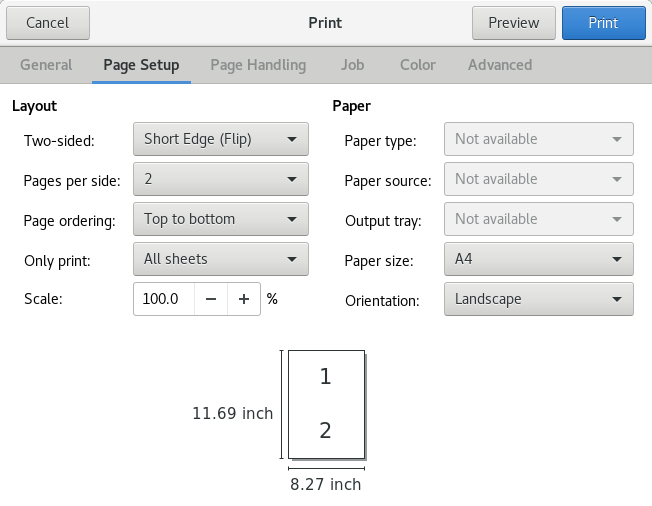
Task: Open the Only print dropdown
Action: click(220, 259)
